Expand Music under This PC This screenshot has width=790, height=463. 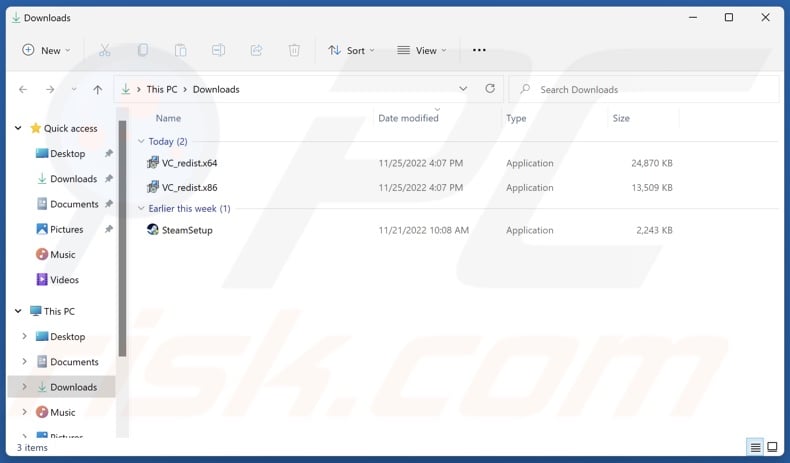(x=24, y=412)
